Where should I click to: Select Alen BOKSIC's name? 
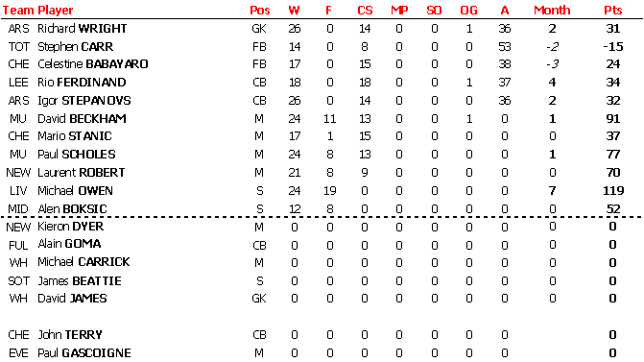pyautogui.click(x=72, y=209)
